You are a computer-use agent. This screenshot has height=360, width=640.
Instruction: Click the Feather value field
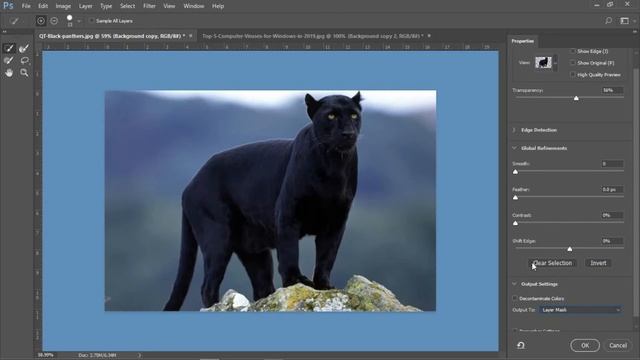[x=612, y=189]
